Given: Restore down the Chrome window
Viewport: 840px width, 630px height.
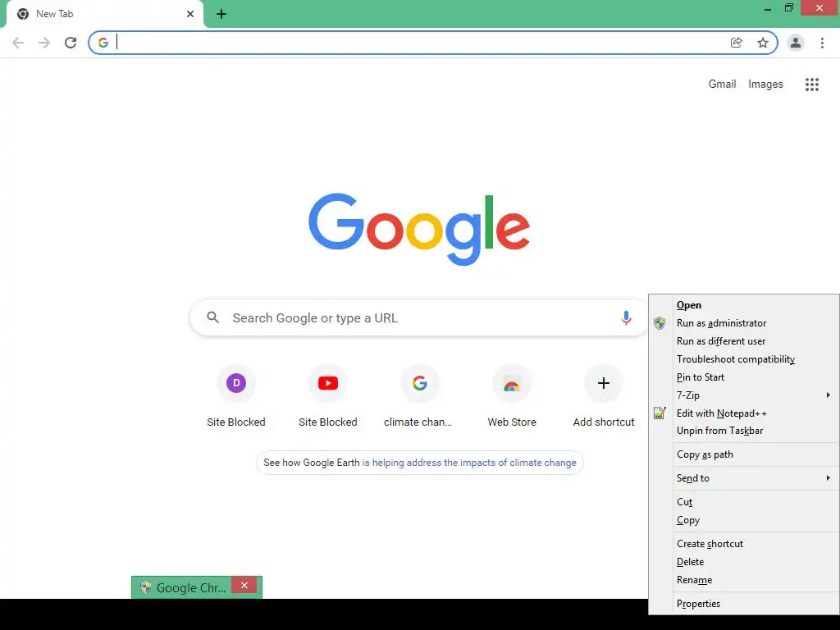Looking at the screenshot, I should coord(789,8).
